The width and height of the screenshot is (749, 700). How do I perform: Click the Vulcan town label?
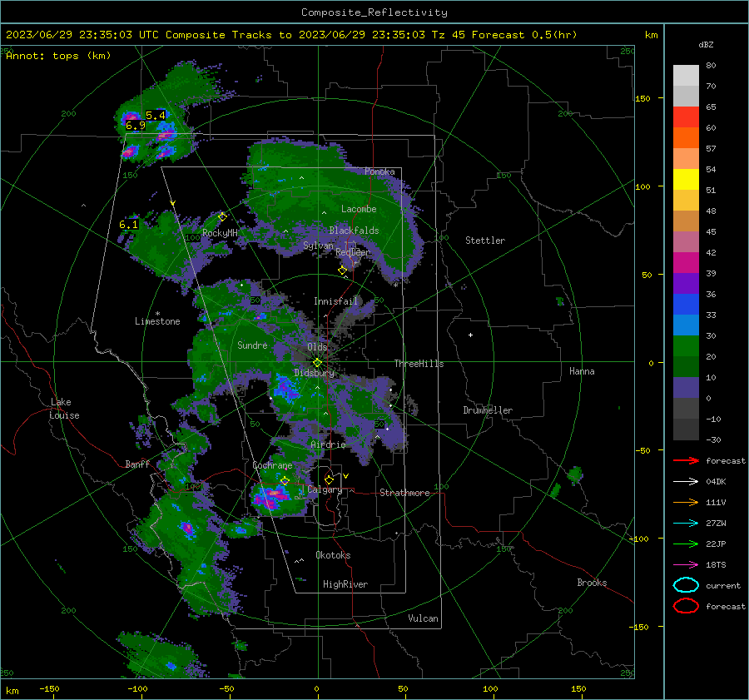[x=424, y=618]
